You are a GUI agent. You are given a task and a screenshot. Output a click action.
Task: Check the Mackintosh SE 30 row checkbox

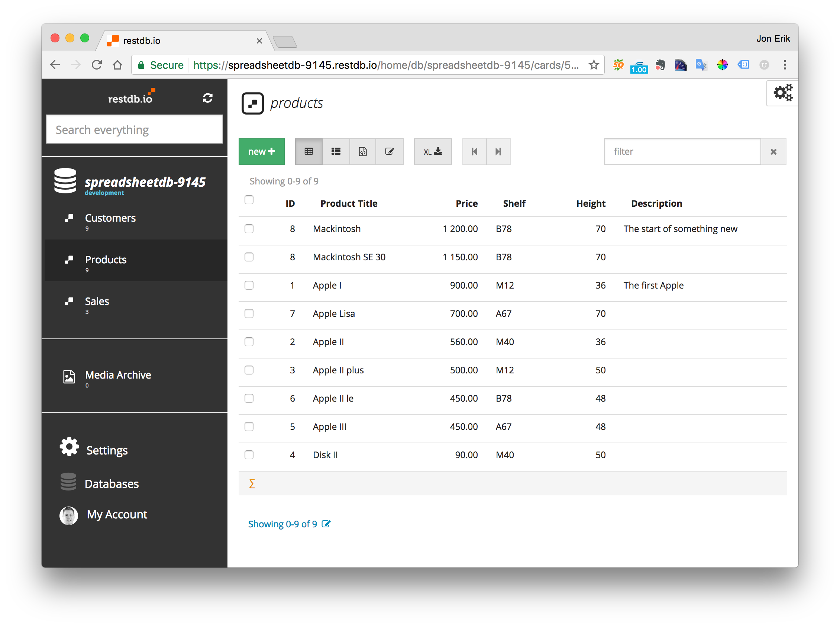point(249,257)
